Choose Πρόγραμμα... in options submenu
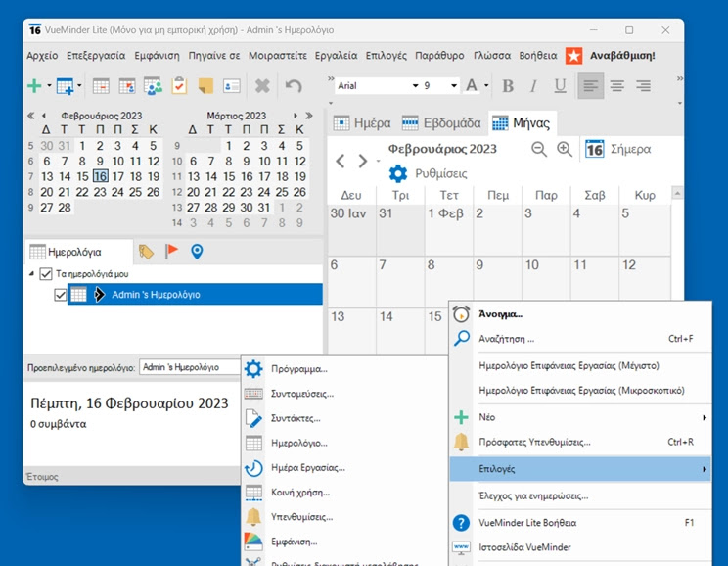The height and width of the screenshot is (566, 728). click(344, 369)
